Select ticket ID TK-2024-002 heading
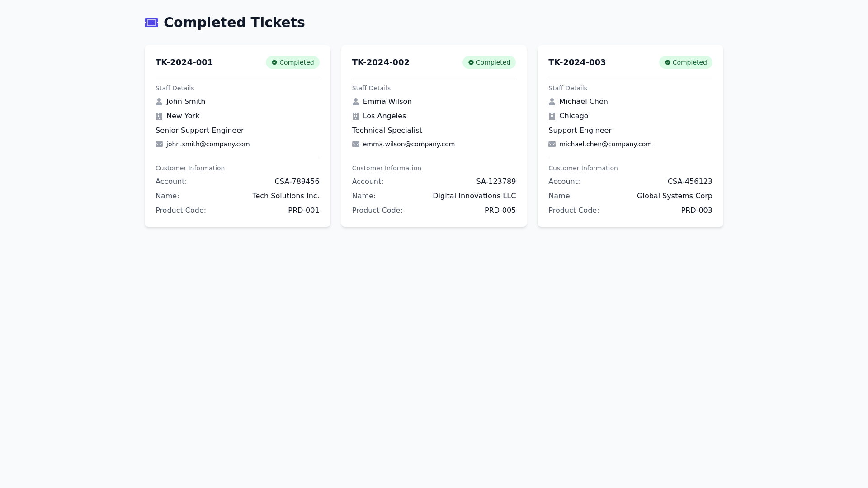 [381, 62]
